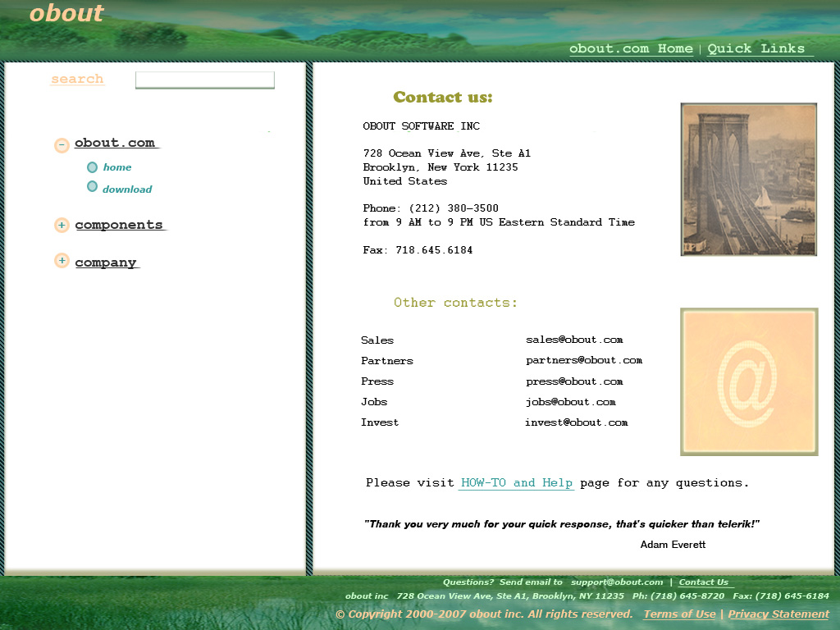Click the telerik testimonial quote

point(561,524)
